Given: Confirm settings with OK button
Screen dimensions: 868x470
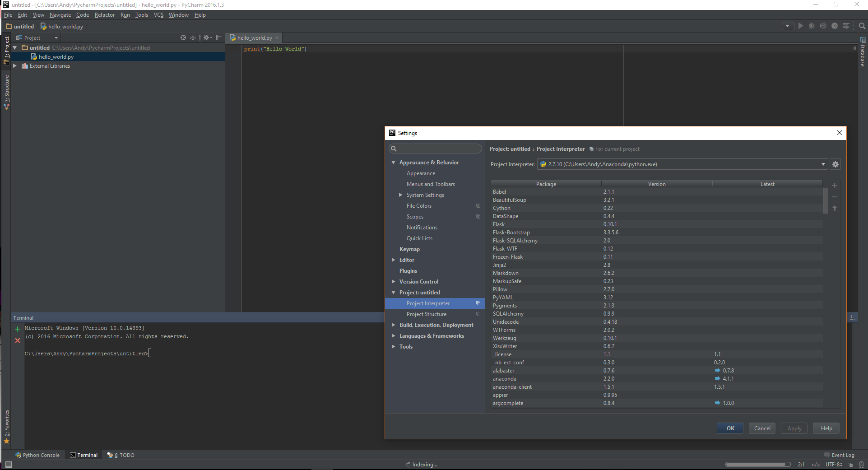Looking at the screenshot, I should [x=730, y=428].
